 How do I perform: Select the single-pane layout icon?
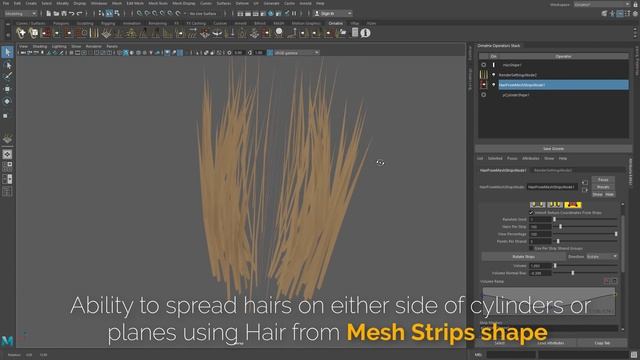[7, 154]
